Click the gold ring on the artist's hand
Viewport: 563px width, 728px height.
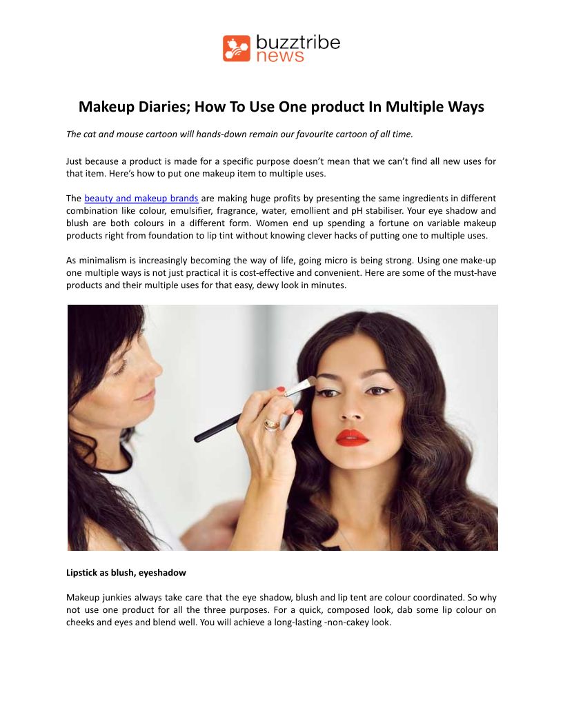pos(271,425)
